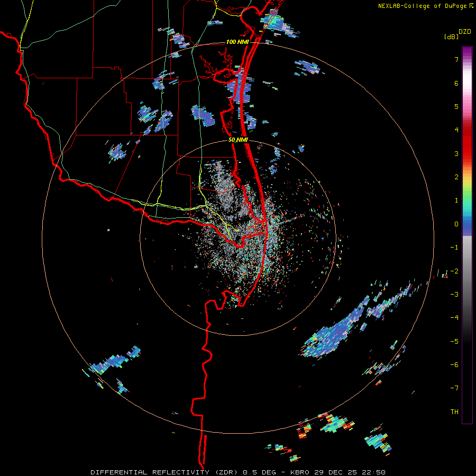Click the 100 NMI range ring label
The width and height of the screenshot is (476, 476).
tap(237, 42)
